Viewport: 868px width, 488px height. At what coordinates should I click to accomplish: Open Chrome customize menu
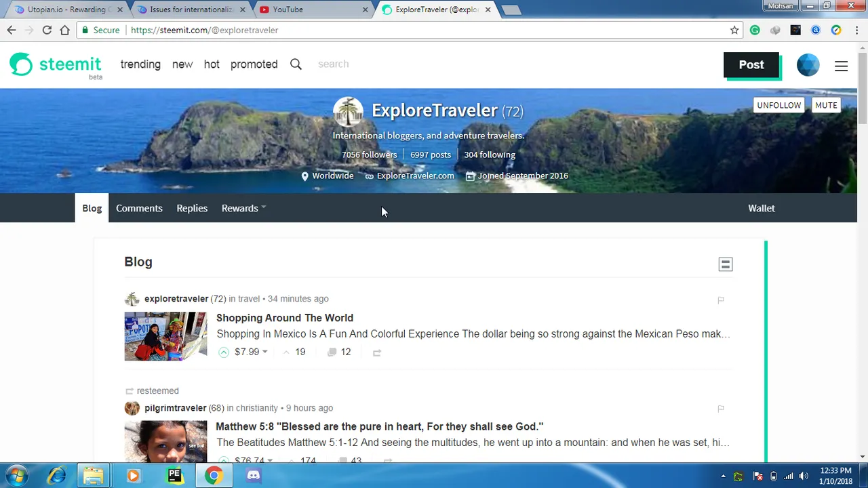856,30
